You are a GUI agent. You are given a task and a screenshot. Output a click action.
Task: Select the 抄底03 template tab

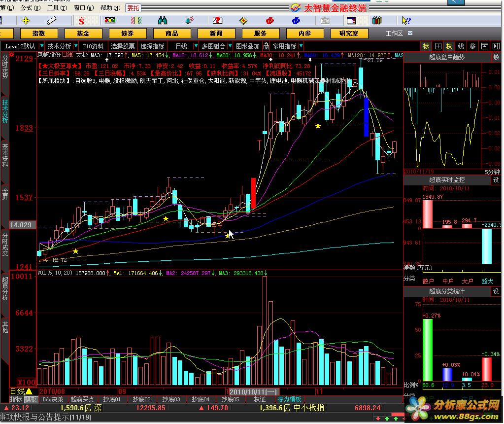[x=171, y=399]
